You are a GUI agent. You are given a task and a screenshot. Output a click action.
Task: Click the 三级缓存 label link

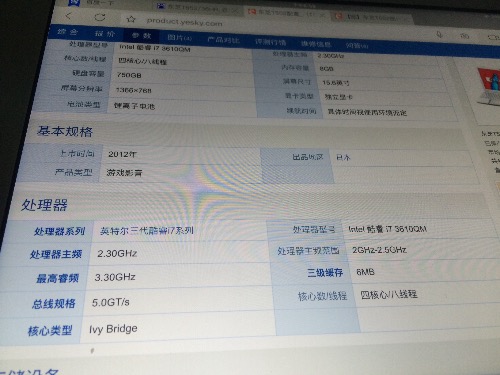325,273
